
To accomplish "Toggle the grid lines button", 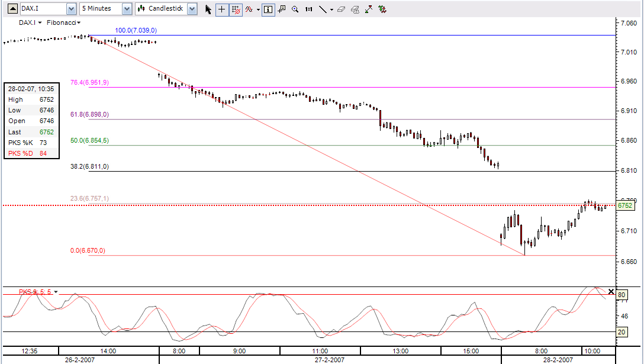I will [236, 9].
